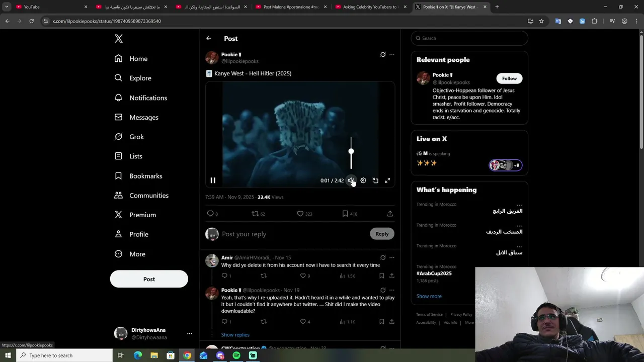Open Communities from the sidebar

[141, 196]
